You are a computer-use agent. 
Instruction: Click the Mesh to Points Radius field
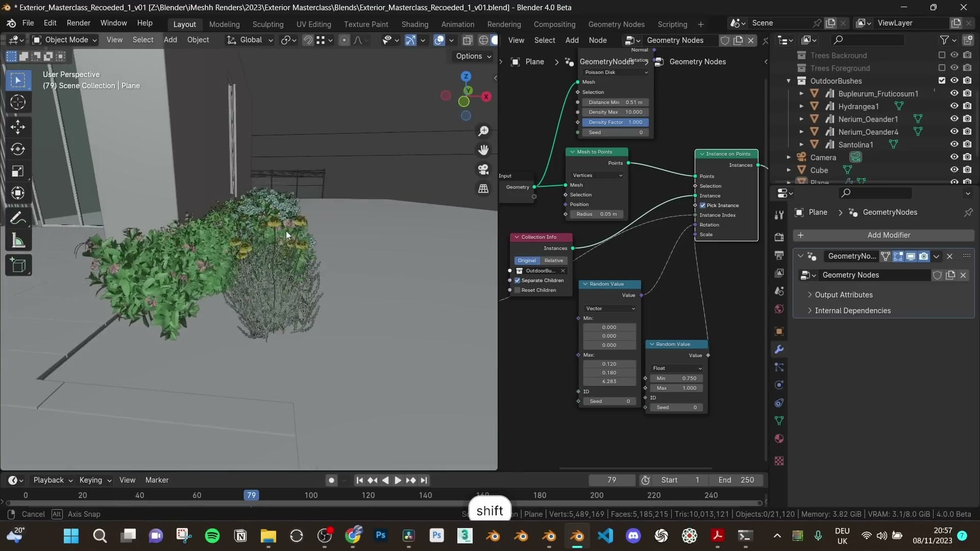[x=597, y=214]
